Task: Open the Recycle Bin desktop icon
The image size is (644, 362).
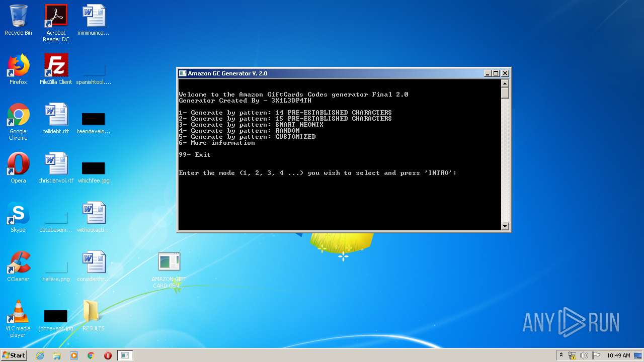Action: click(x=18, y=20)
